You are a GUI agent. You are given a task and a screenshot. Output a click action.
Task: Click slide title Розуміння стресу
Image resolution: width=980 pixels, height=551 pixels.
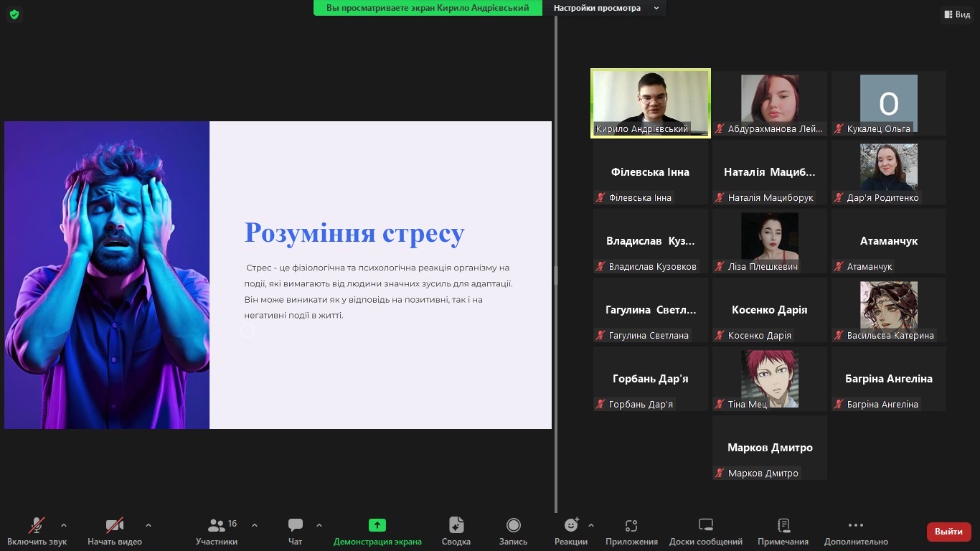[354, 233]
